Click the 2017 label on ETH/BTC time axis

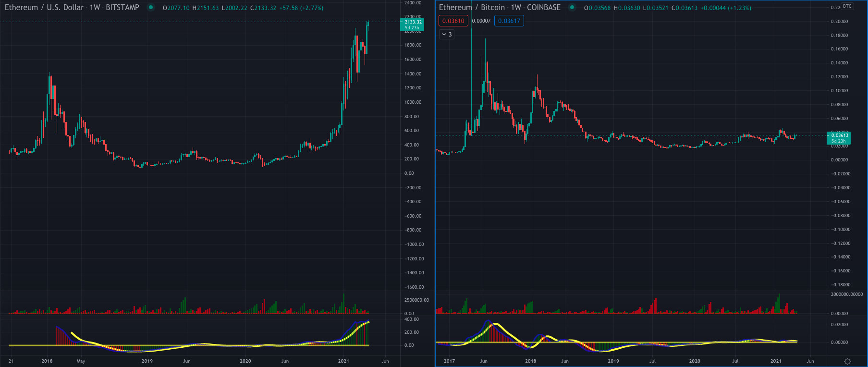[x=449, y=361]
